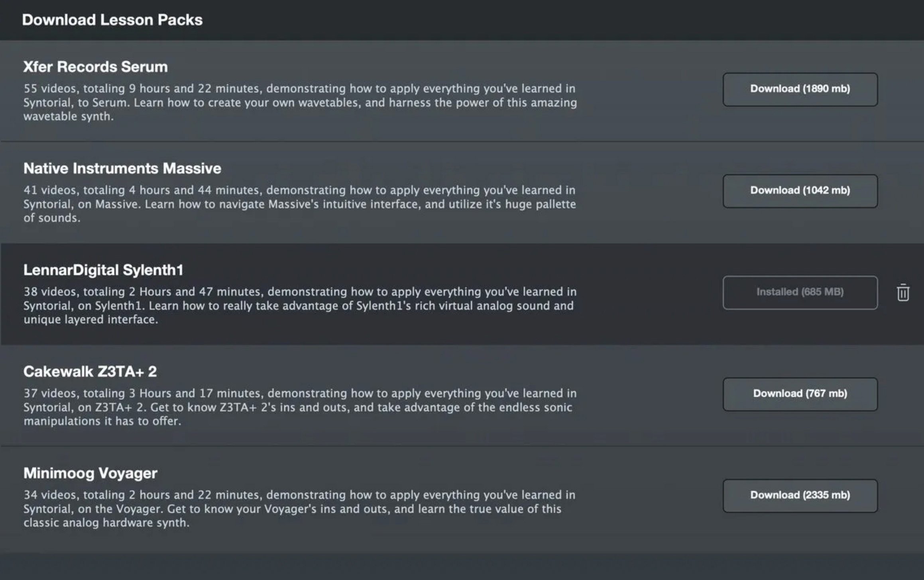
Task: Click the divider between Serum and Massive rows
Action: 462,141
